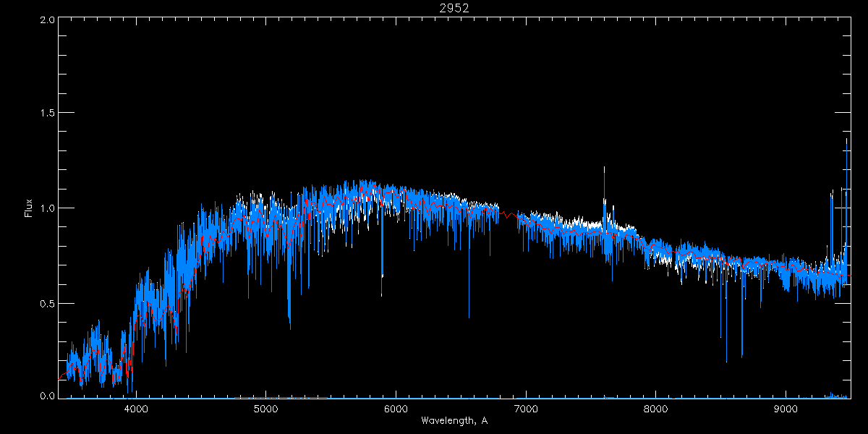Click the 0.5 flux tick label
The image size is (868, 434).
(47, 303)
